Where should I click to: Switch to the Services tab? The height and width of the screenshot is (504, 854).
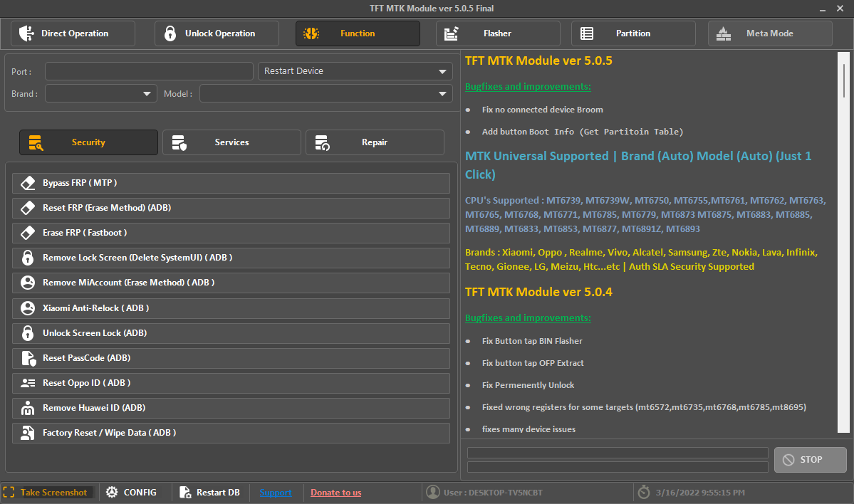coord(231,142)
